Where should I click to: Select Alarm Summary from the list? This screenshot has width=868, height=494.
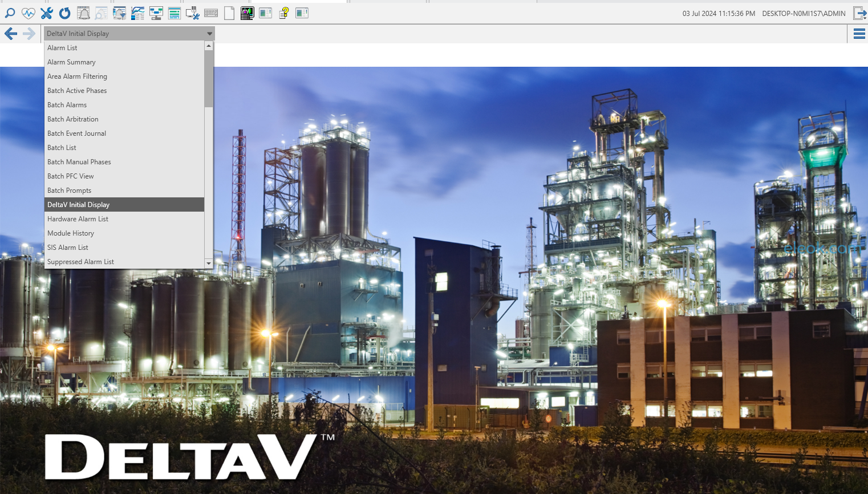point(124,62)
